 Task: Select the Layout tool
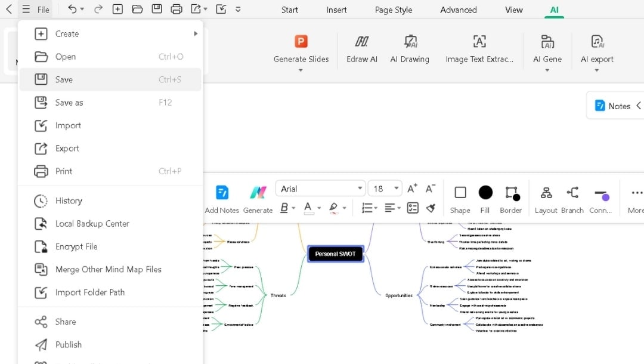click(x=546, y=198)
